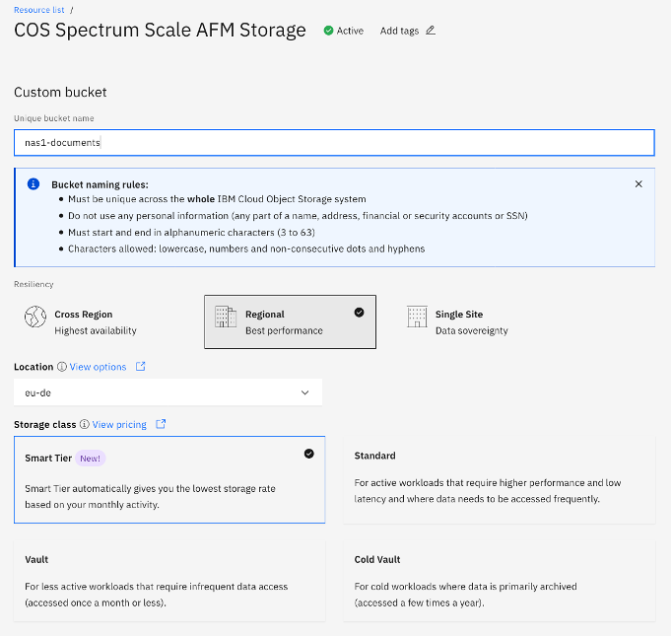The image size is (672, 637).
Task: Click the Location info icon
Action: pyautogui.click(x=62, y=367)
